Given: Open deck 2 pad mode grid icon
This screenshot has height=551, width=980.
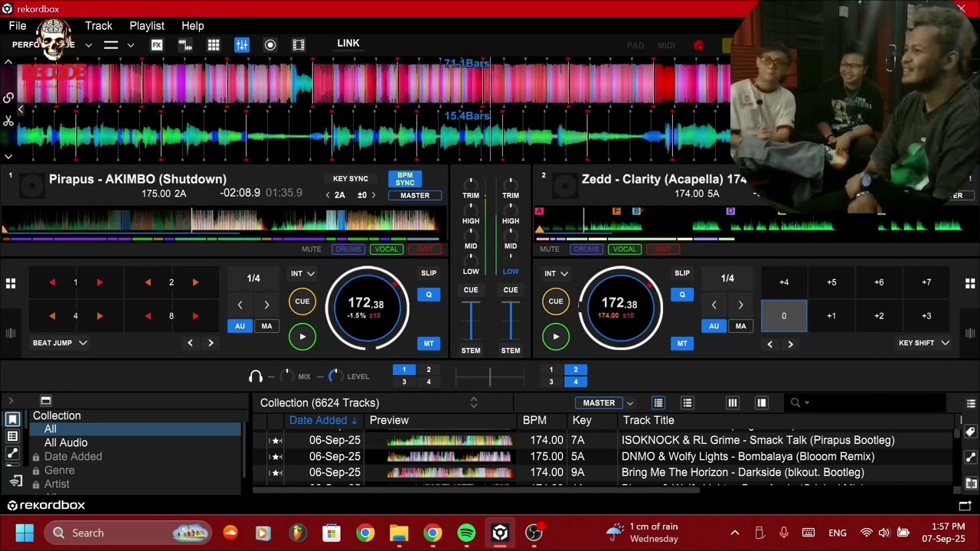Looking at the screenshot, I should click(x=970, y=284).
